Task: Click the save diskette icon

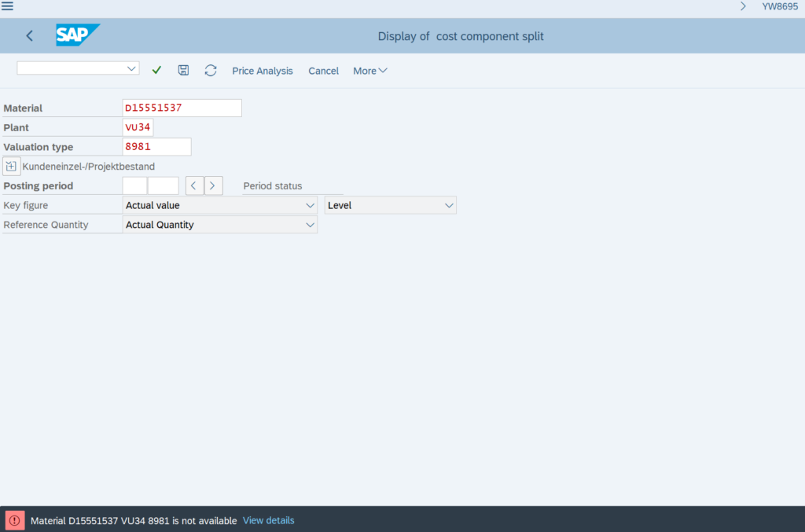Action: coord(183,71)
